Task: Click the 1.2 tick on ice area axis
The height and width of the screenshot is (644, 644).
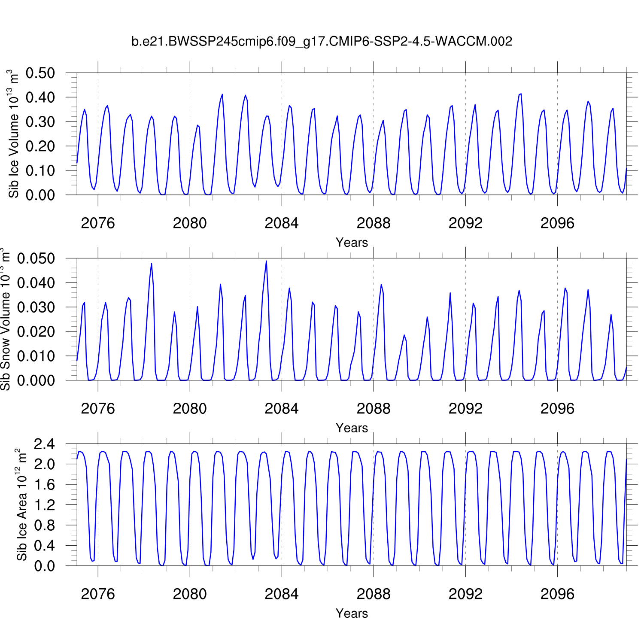Action: tap(45, 505)
